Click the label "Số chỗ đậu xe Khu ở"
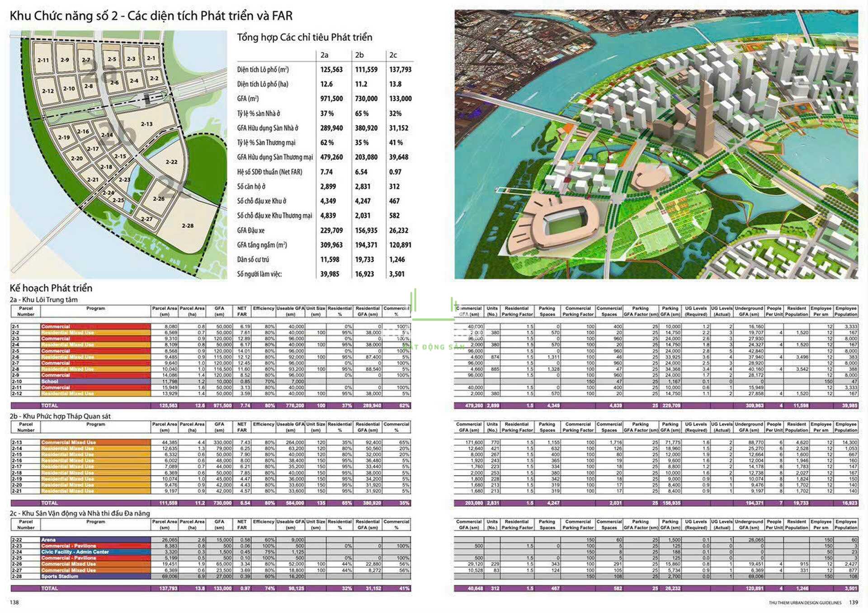This screenshot has height=613, width=868. coord(261,201)
